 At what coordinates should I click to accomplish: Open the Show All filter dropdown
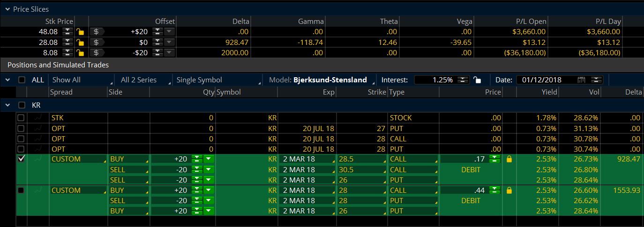click(82, 80)
